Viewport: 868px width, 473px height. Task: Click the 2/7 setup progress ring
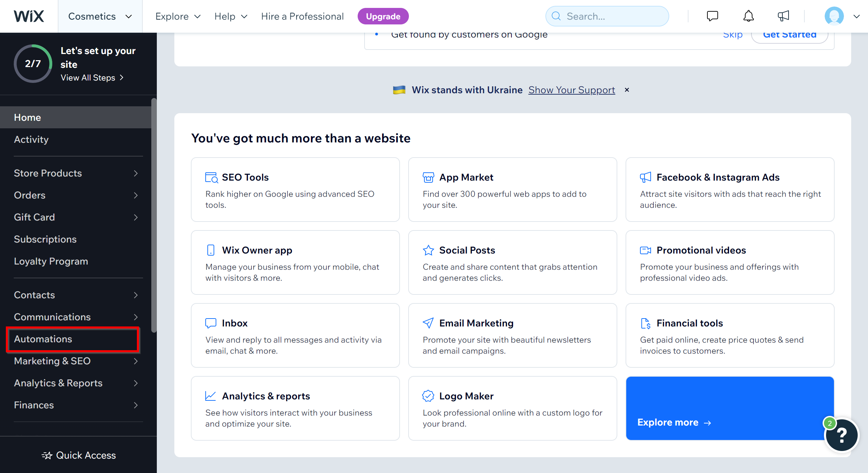pos(33,64)
